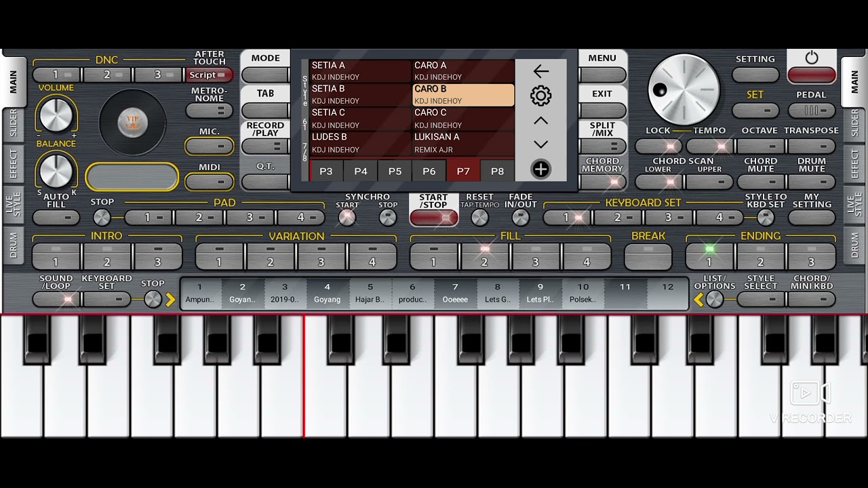Click the Q.T. button
The image size is (868, 488).
click(265, 182)
